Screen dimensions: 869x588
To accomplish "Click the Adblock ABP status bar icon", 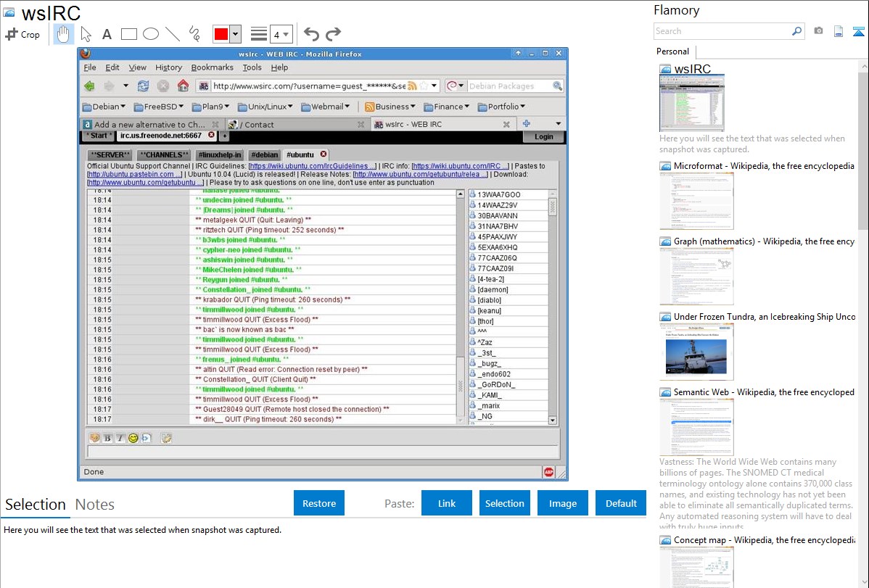I will pos(548,471).
